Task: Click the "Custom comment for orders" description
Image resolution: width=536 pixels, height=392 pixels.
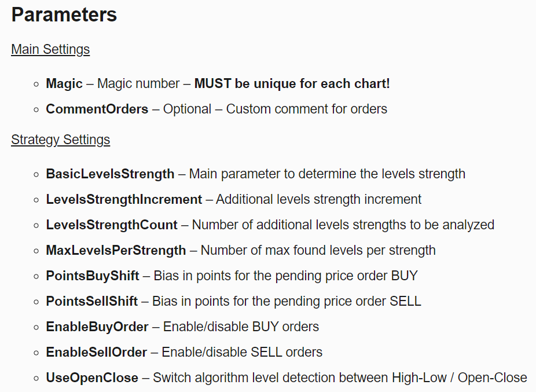Action: tap(306, 109)
